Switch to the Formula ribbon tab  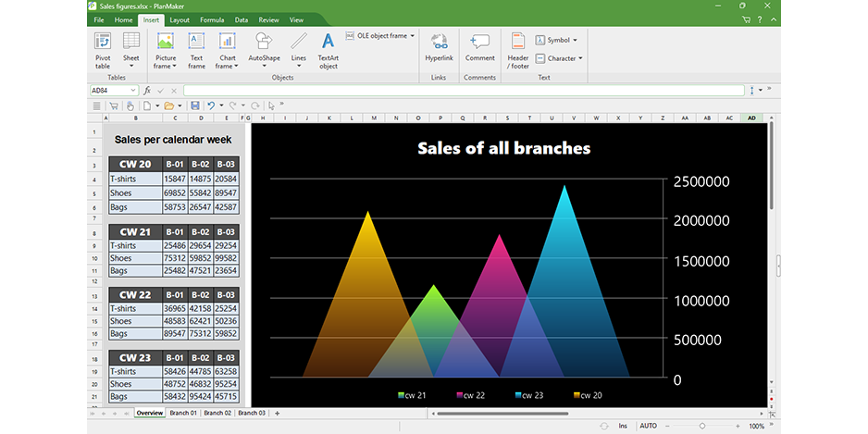tap(212, 19)
